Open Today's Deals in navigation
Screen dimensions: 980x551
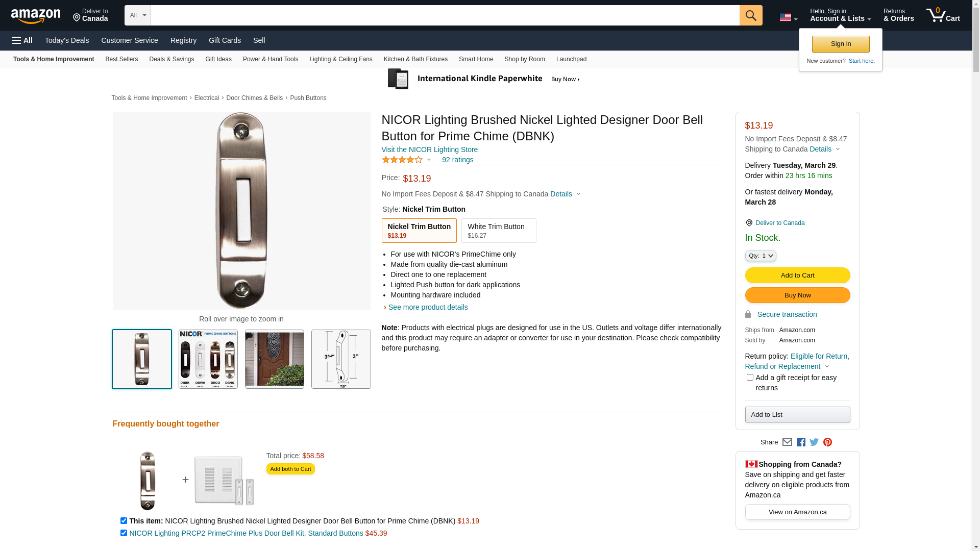coord(67,40)
